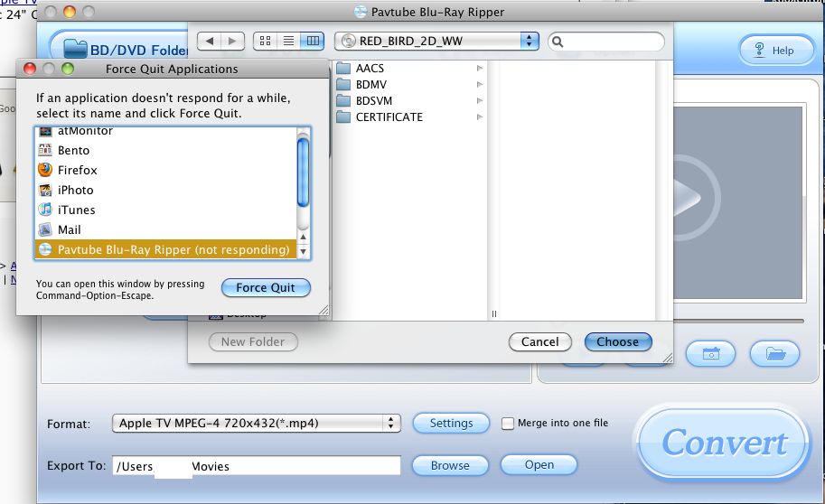Screen dimensions: 825x504
Task: Click the New Folder button
Action: pos(253,342)
